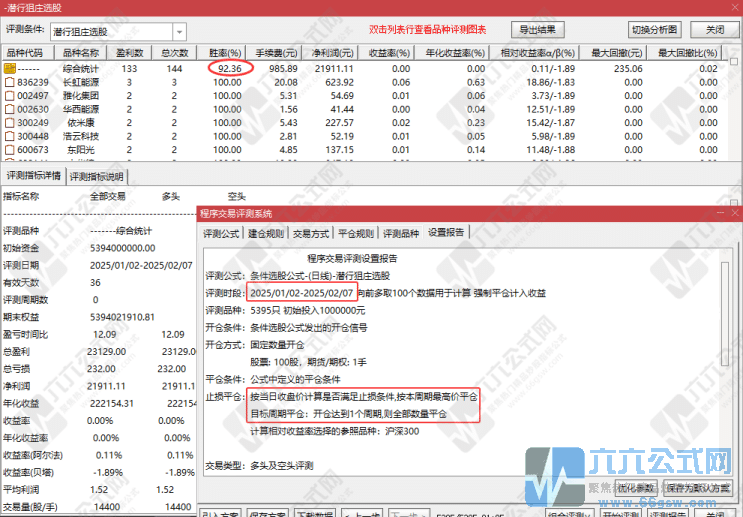743x517 pixels.
Task: Click the icon beside stock 600673 东阳光
Action: (x=9, y=149)
